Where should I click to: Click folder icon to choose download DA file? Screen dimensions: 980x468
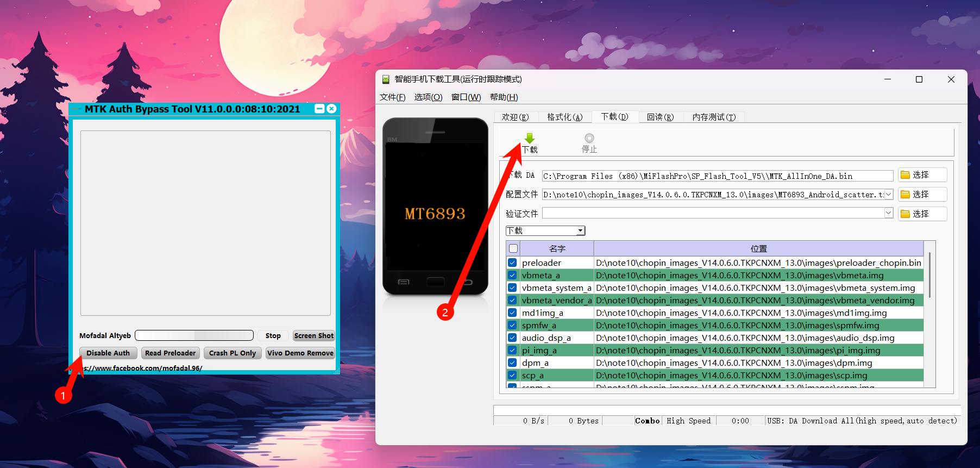905,175
